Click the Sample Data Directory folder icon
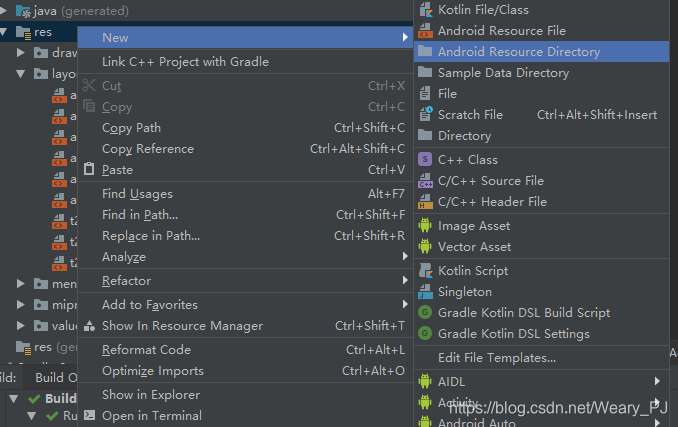This screenshot has height=427, width=678. pyautogui.click(x=425, y=72)
